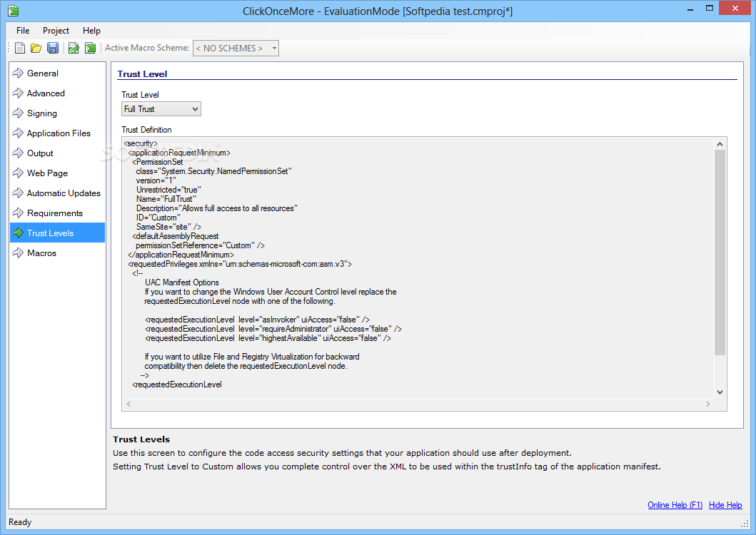Click the arrow icon beside Application Files

point(18,133)
